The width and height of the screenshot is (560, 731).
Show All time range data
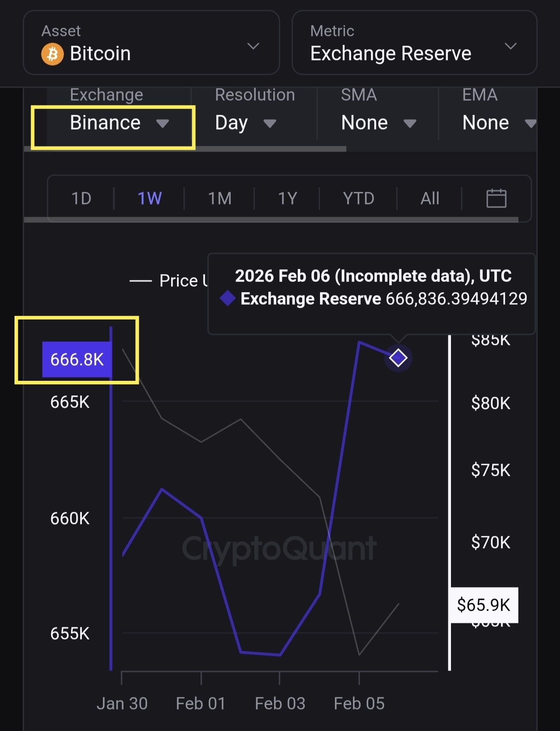(x=430, y=198)
